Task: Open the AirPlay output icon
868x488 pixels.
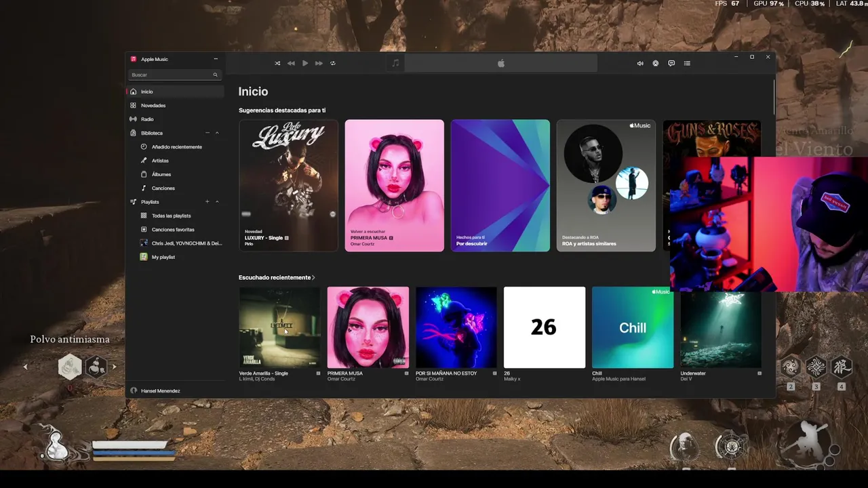Action: pyautogui.click(x=656, y=63)
